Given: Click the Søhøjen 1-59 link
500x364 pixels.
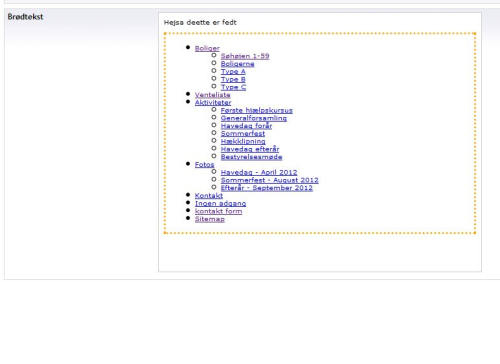Looking at the screenshot, I should pyautogui.click(x=245, y=56).
